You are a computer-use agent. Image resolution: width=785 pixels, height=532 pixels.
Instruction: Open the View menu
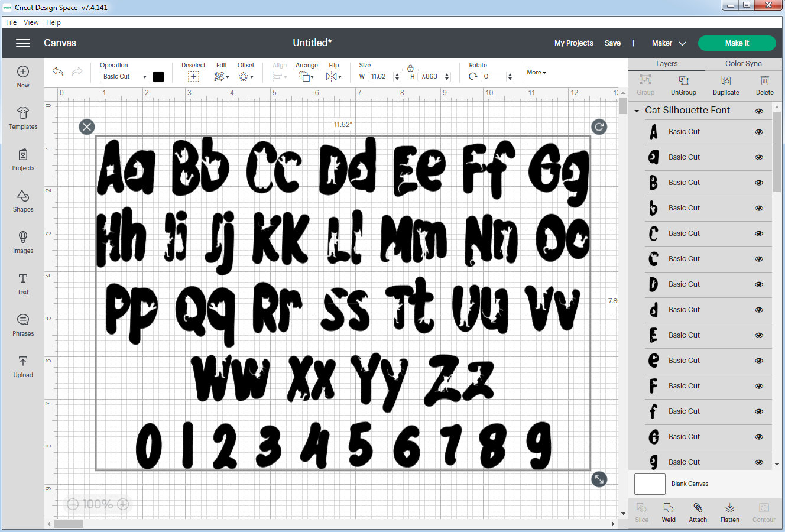pos(31,22)
